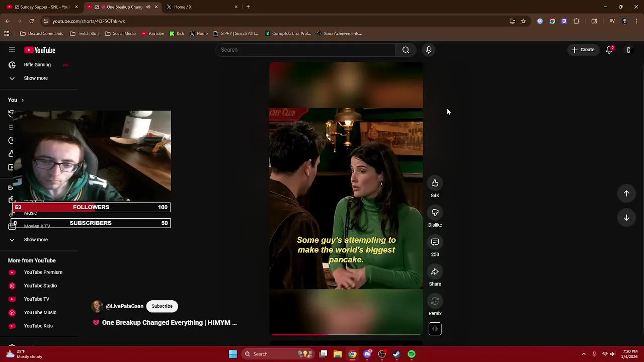Select the One Breakup Changed tab
Viewport: 644px width, 362px height.
122,7
